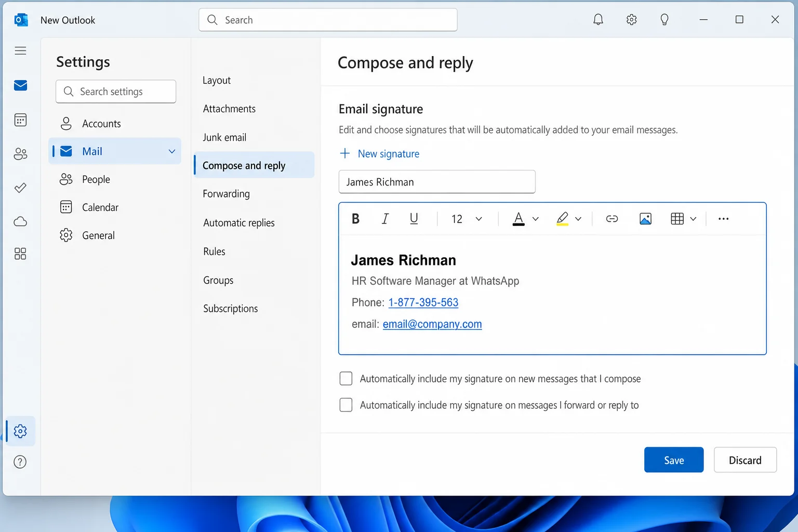
Task: Select People in Settings categories
Action: coord(115,179)
